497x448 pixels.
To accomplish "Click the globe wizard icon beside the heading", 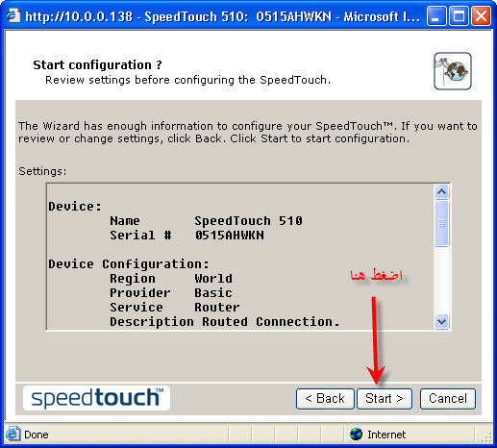I will (x=453, y=71).
